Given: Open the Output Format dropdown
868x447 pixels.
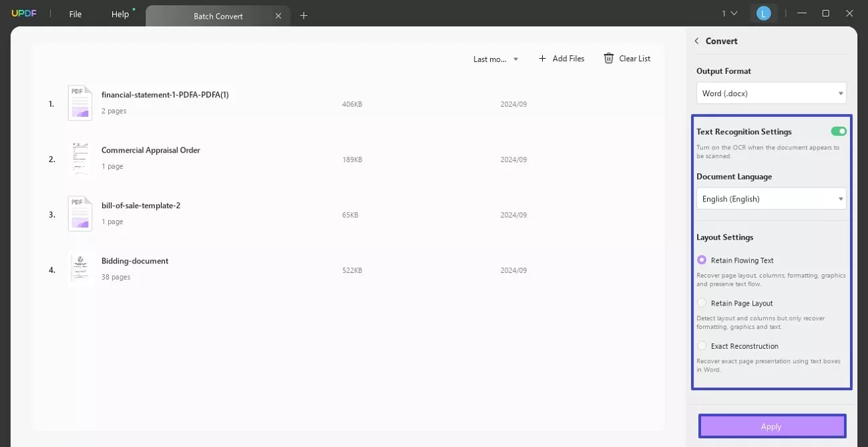Looking at the screenshot, I should tap(771, 93).
